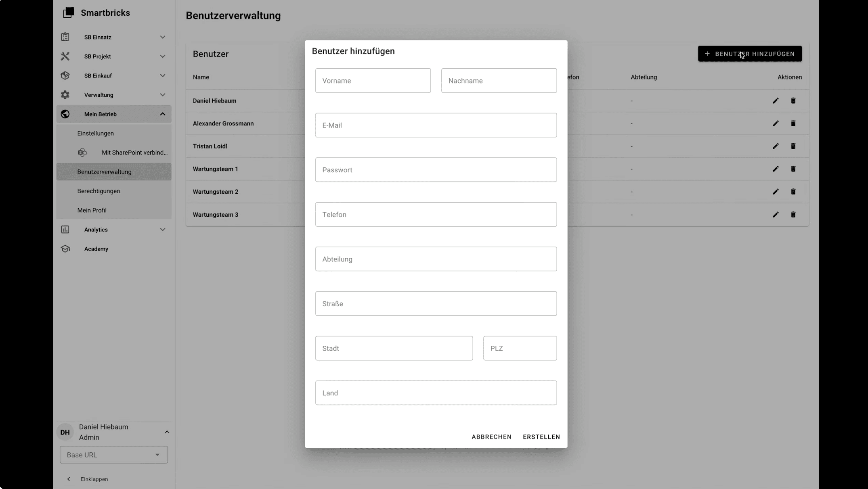The height and width of the screenshot is (489, 868).
Task: Click the SB Projekt tools icon
Action: coord(65,56)
